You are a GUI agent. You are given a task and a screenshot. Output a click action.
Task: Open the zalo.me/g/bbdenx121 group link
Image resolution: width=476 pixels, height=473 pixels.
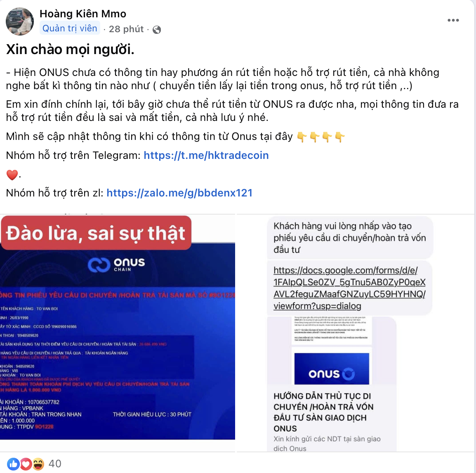(x=179, y=193)
